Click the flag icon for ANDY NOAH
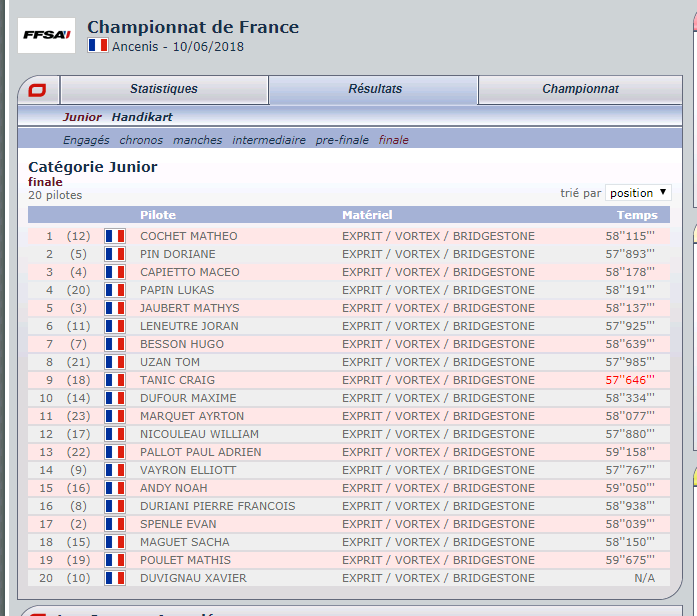697x616 pixels. click(115, 488)
